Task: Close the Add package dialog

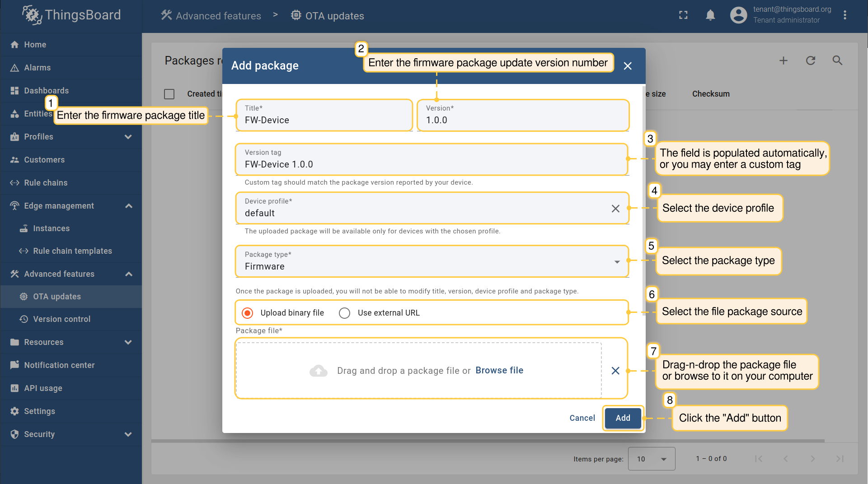Action: tap(627, 66)
